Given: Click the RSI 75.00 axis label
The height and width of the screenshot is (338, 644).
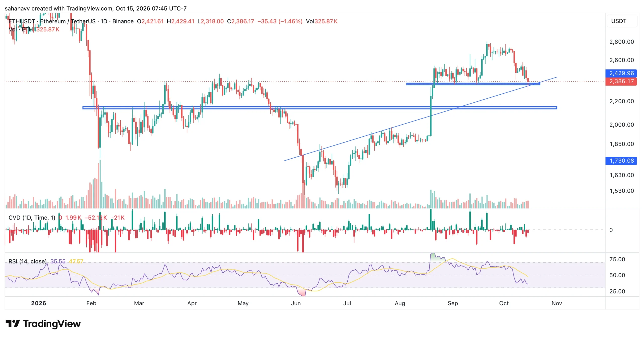Looking at the screenshot, I should (617, 259).
